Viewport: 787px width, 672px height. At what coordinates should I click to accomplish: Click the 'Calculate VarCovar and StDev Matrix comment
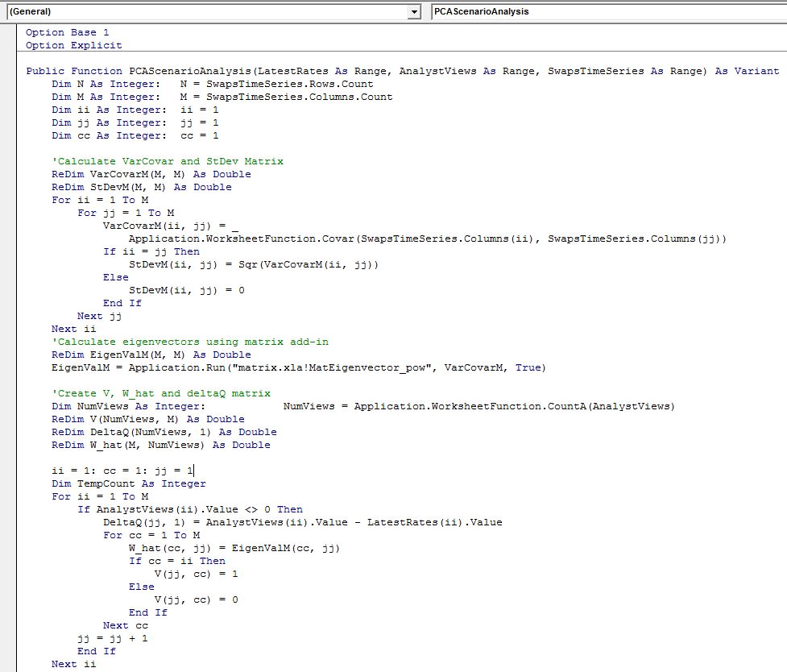(x=167, y=161)
